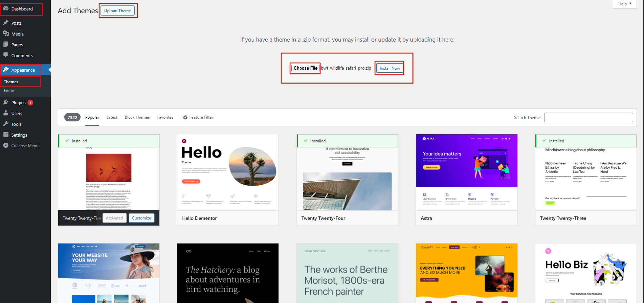Open the Plugins menu item

click(x=18, y=102)
